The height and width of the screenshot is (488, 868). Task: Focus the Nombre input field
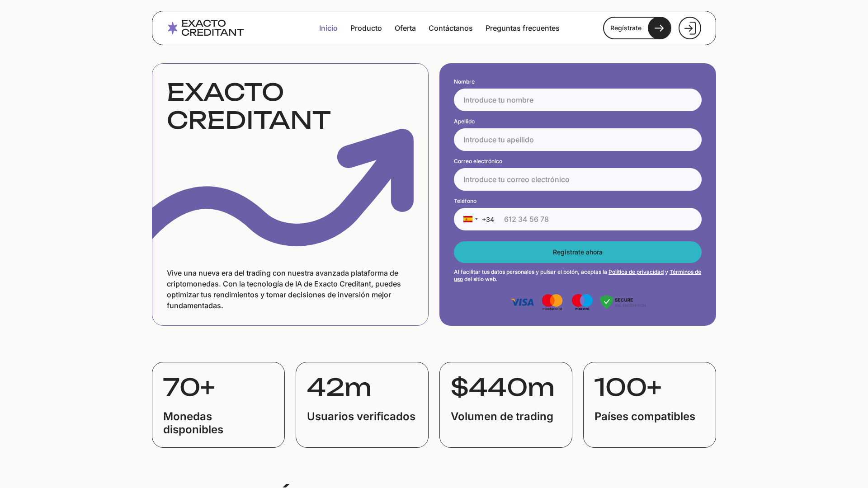click(x=578, y=100)
